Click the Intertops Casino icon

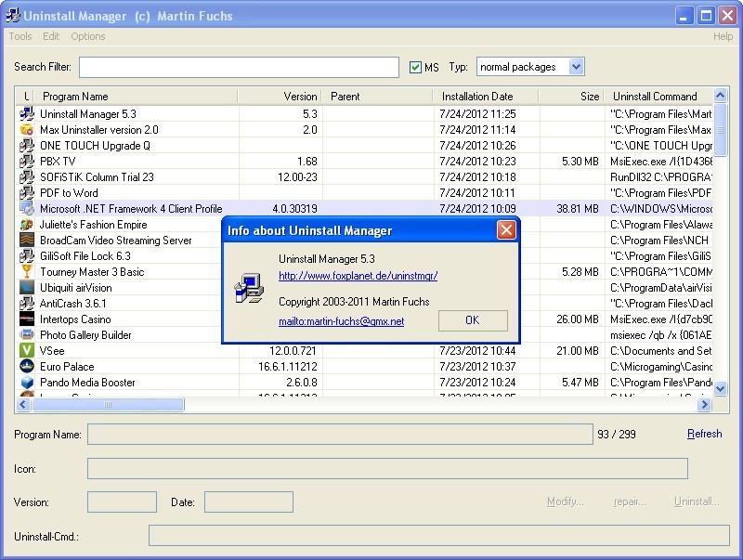click(27, 319)
